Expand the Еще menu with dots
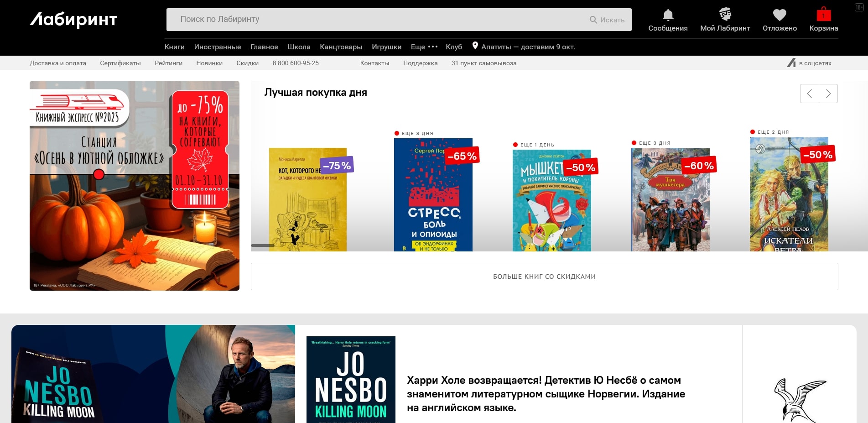The height and width of the screenshot is (423, 868). [x=424, y=47]
